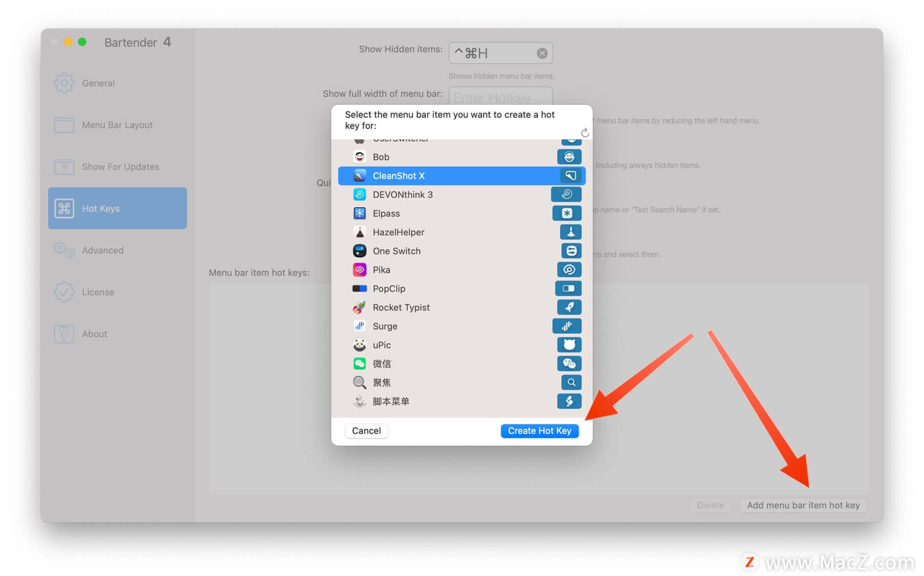The height and width of the screenshot is (576, 924).
Task: Click the DEVONthink 3 menu bar icon preview
Action: (566, 194)
